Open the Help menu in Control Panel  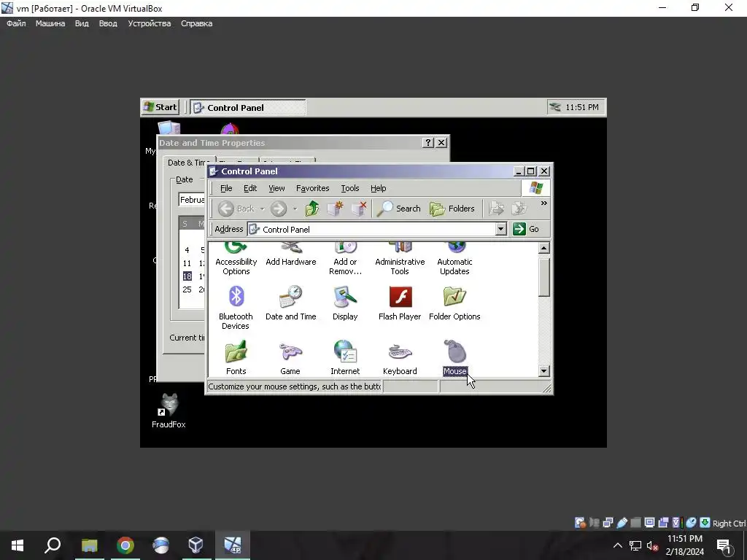pos(379,188)
